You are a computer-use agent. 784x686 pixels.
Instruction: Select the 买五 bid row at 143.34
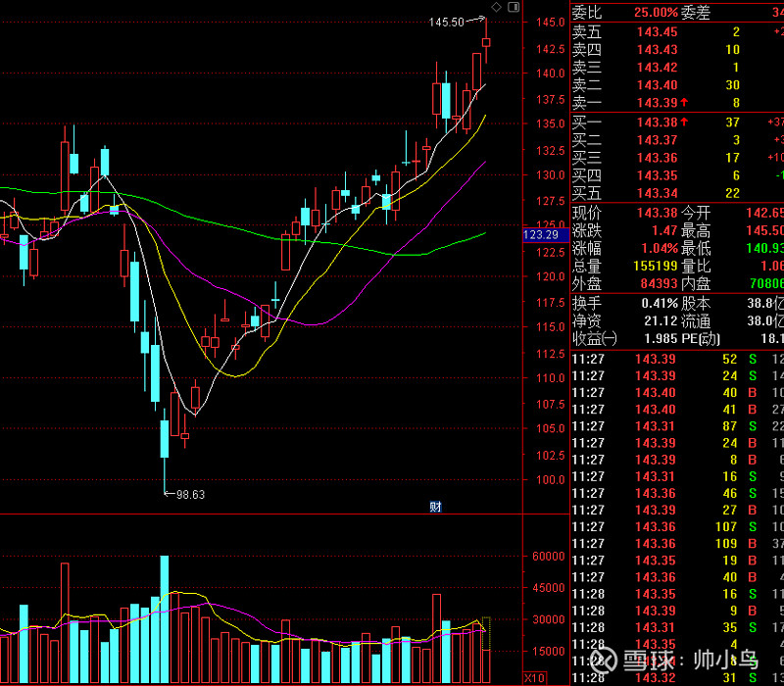(x=677, y=193)
